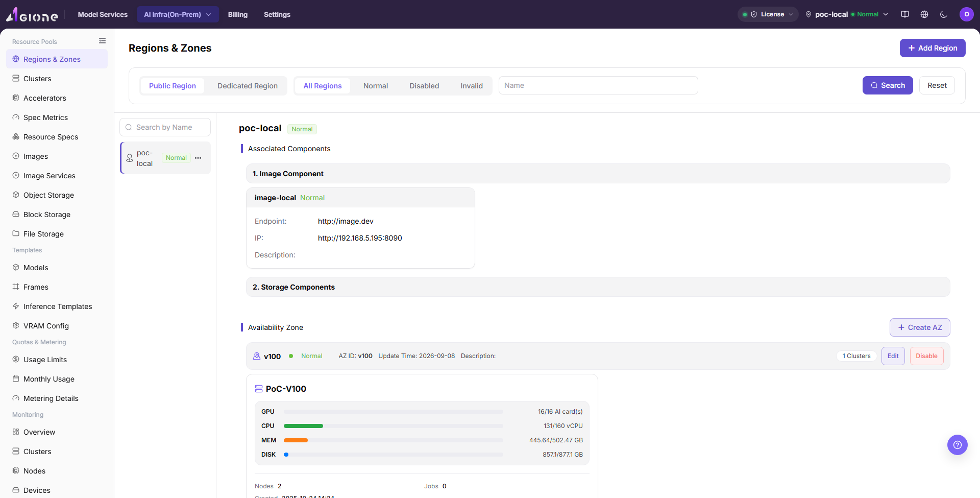The image size is (980, 498).
Task: Click the Object Storage cube icon
Action: [x=16, y=195]
